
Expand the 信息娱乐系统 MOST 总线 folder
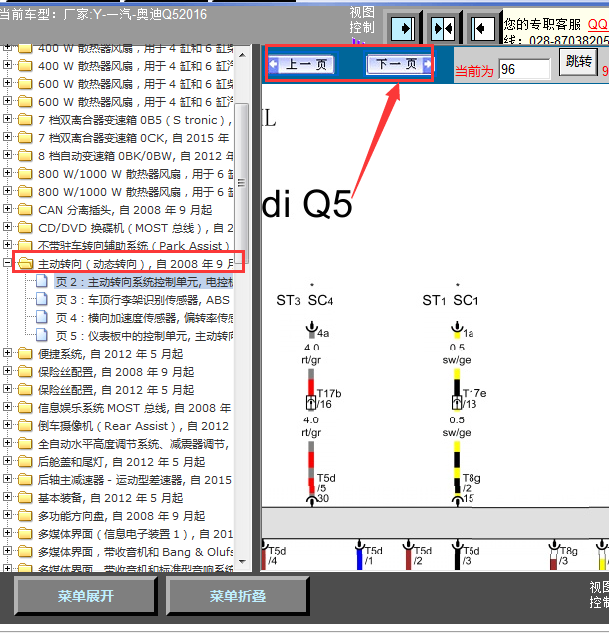[7, 407]
